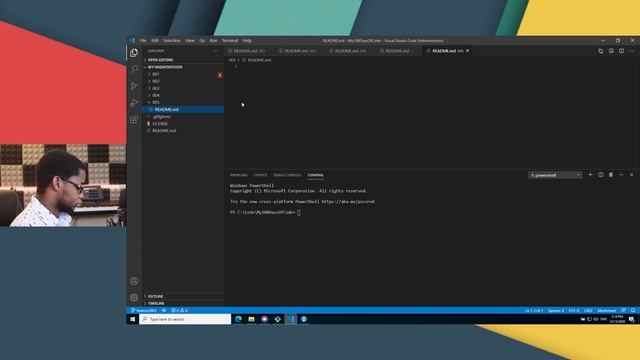Switch to the DEBUG CONSOLE panel tab
640x360 pixels.
pos(287,175)
